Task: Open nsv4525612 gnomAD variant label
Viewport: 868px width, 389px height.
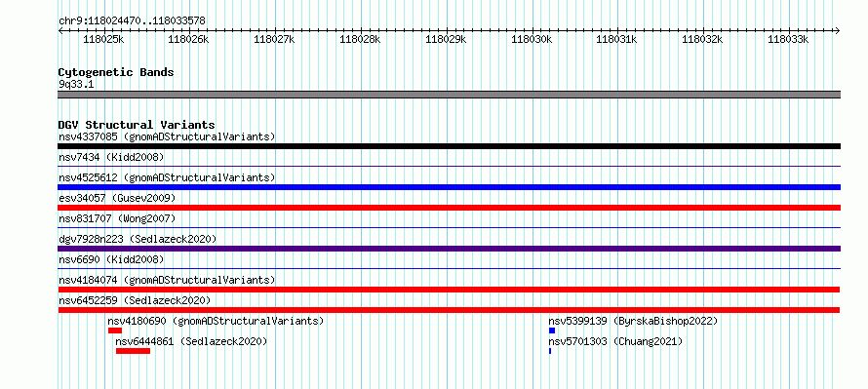Action: point(167,177)
